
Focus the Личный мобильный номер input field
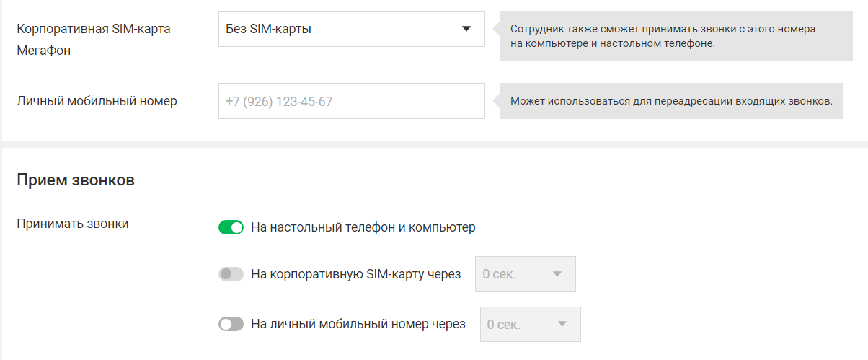pyautogui.click(x=351, y=102)
